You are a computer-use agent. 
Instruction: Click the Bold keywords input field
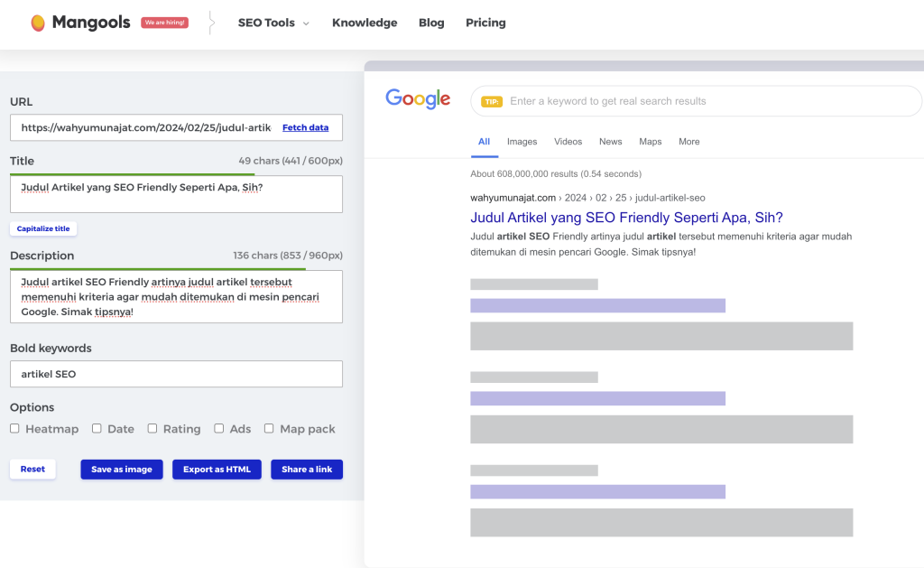tap(176, 374)
